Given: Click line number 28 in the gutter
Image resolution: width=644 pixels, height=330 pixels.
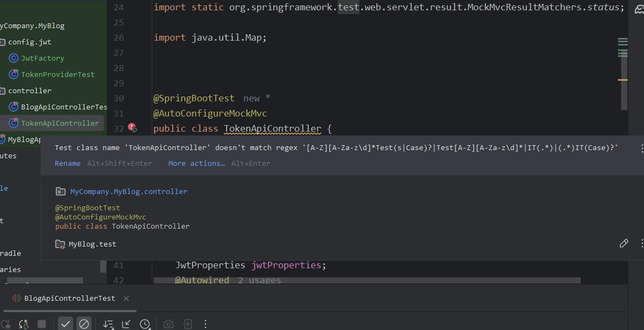Looking at the screenshot, I should pyautogui.click(x=119, y=68).
